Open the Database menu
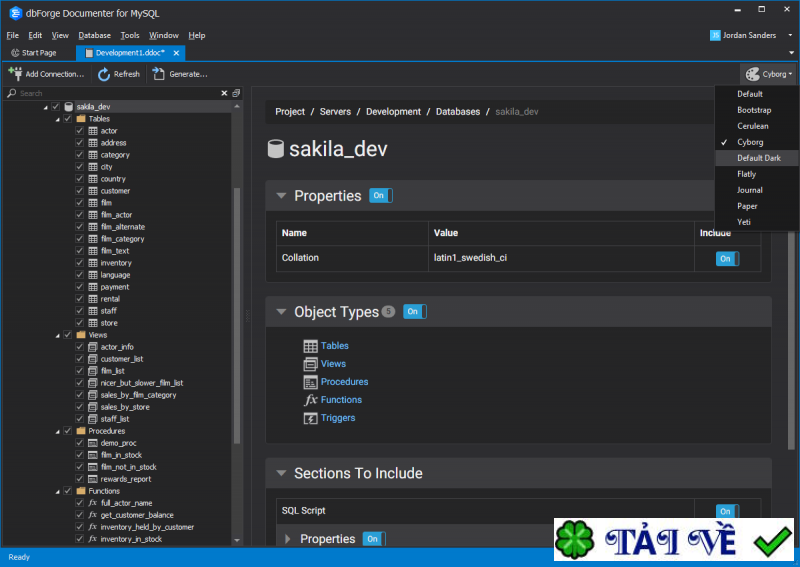Viewport: 800px width, 567px height. coord(94,35)
